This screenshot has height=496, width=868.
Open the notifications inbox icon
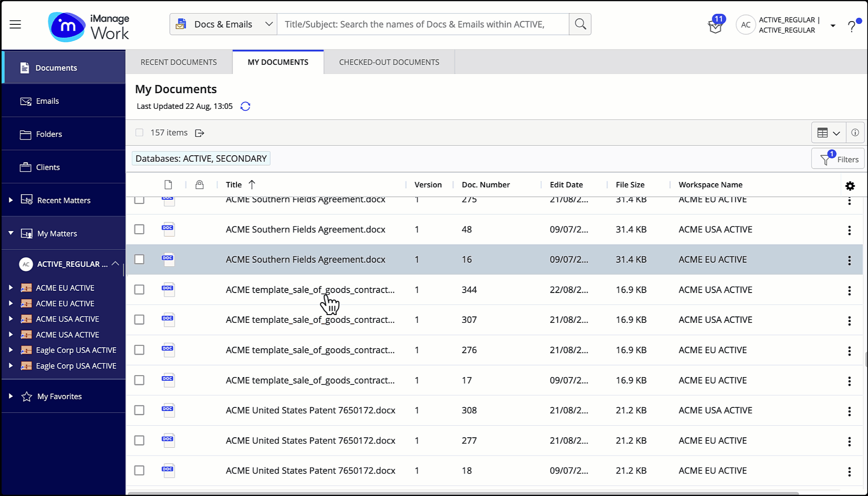click(x=715, y=27)
